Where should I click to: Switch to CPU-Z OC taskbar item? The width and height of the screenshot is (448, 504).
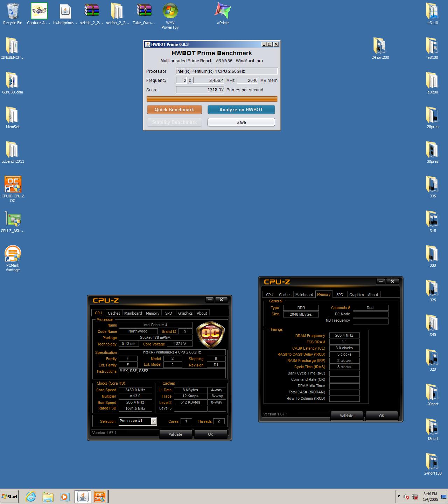[x=99, y=496]
